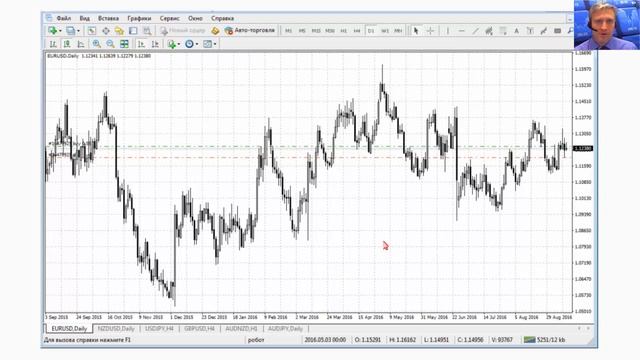Switch to the AUDNZD,H1 chart tab

(242, 329)
